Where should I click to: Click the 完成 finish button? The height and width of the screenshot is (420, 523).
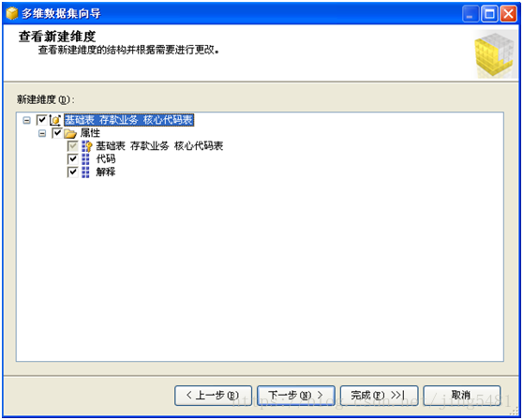point(380,396)
